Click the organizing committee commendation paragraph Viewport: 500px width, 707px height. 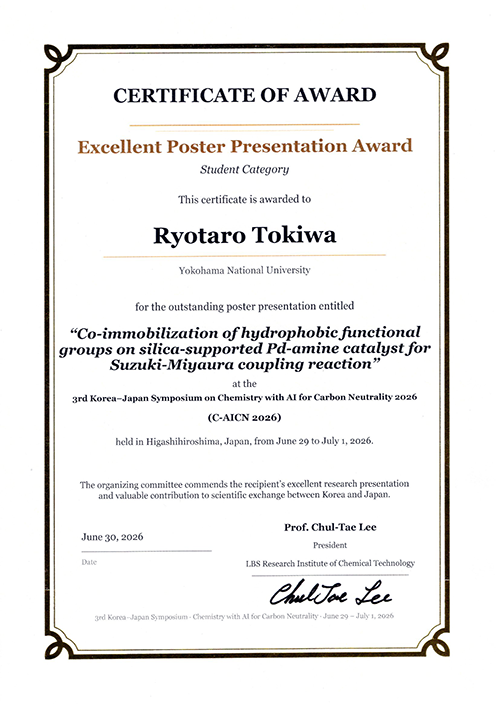244,490
